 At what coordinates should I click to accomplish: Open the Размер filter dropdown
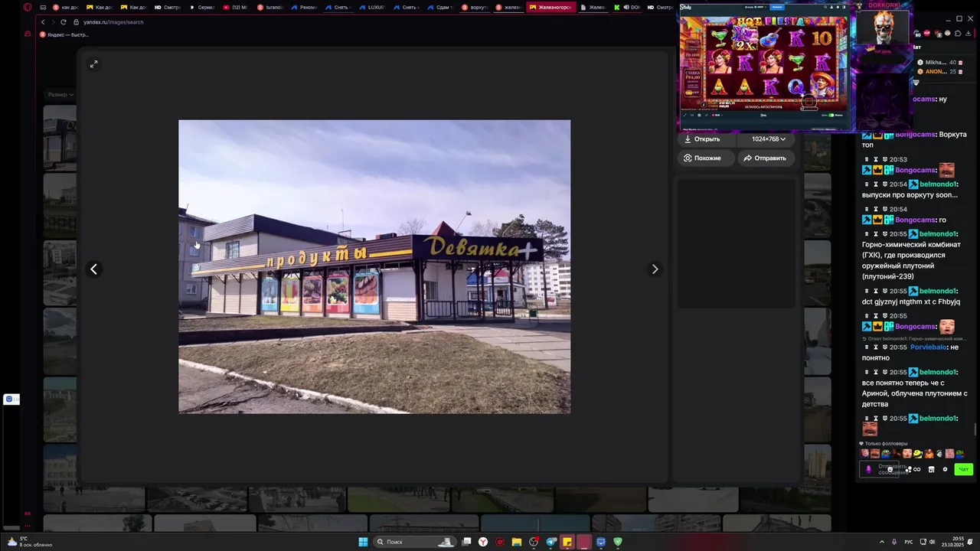(x=60, y=95)
